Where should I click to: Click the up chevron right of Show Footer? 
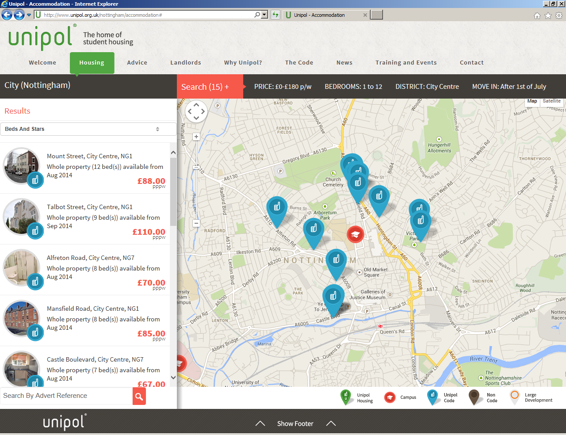coord(331,423)
